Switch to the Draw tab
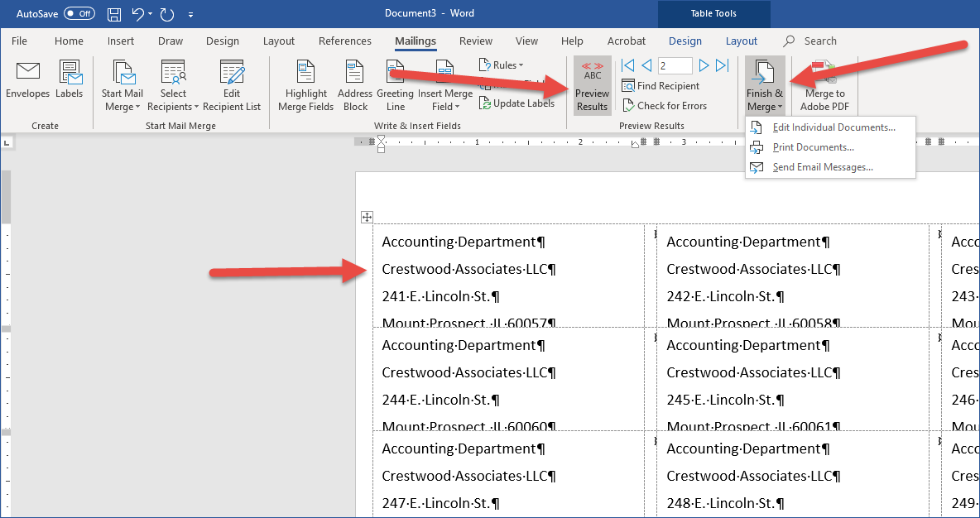The height and width of the screenshot is (518, 980). [171, 41]
